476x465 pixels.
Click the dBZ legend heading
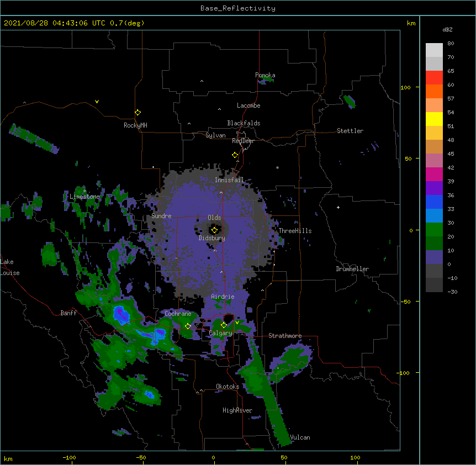point(447,29)
